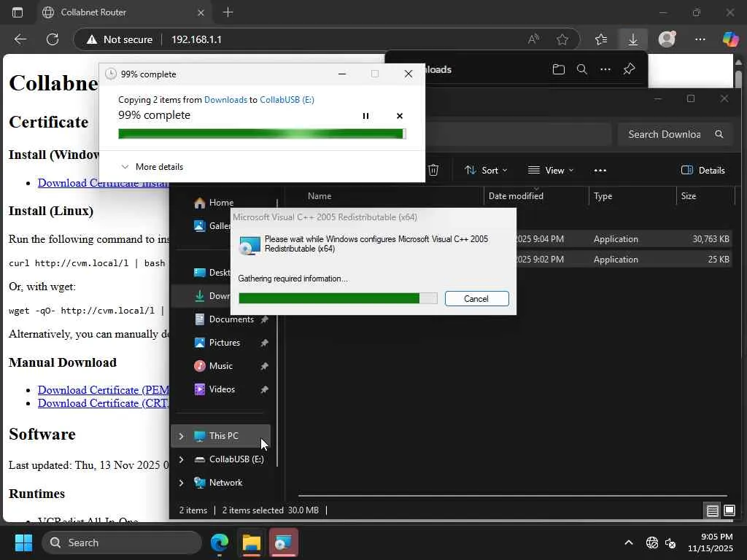
Task: Open the View dropdown in File Explorer
Action: click(551, 170)
